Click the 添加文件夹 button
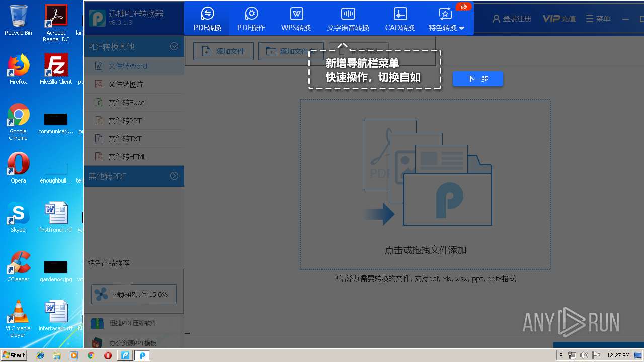Screen dimensions: 644x362 point(290,51)
